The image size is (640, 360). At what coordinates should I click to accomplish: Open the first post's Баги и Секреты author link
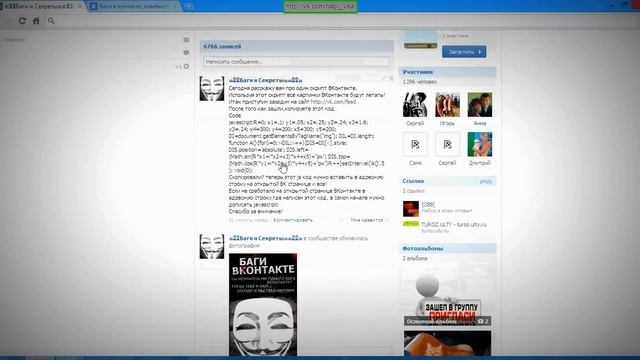click(265, 80)
